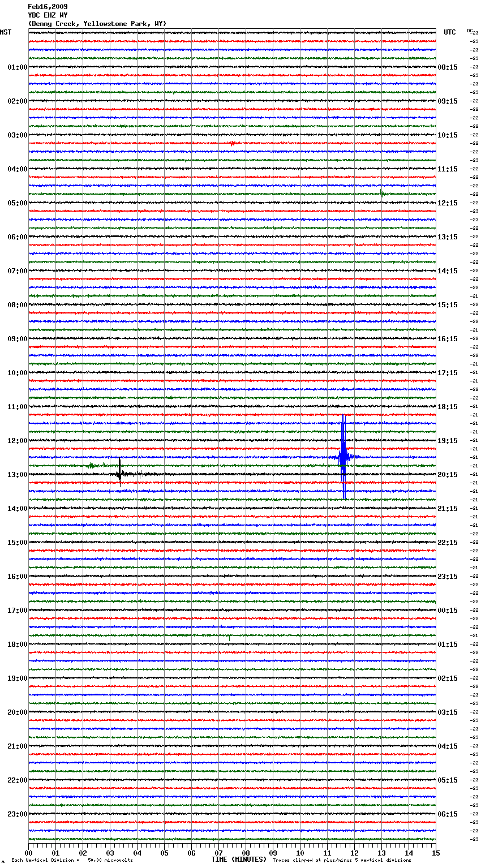Click the 16:15 UTC time label

[x=448, y=339]
